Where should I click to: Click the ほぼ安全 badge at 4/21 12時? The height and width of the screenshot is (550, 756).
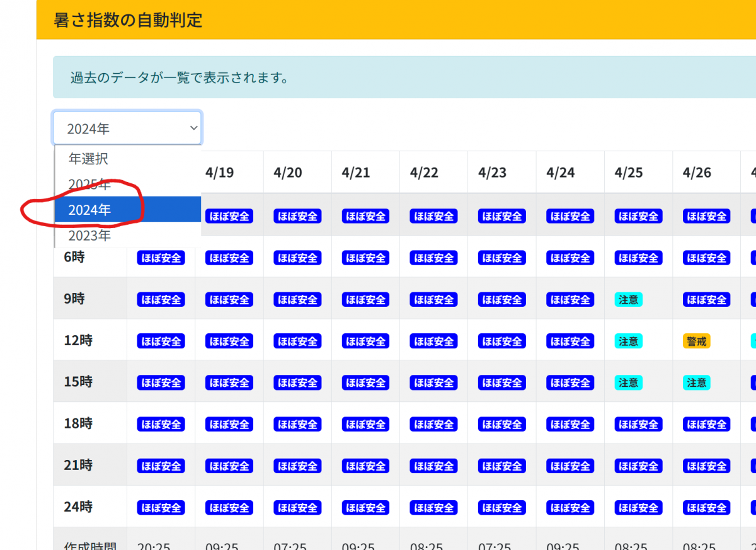tap(365, 341)
